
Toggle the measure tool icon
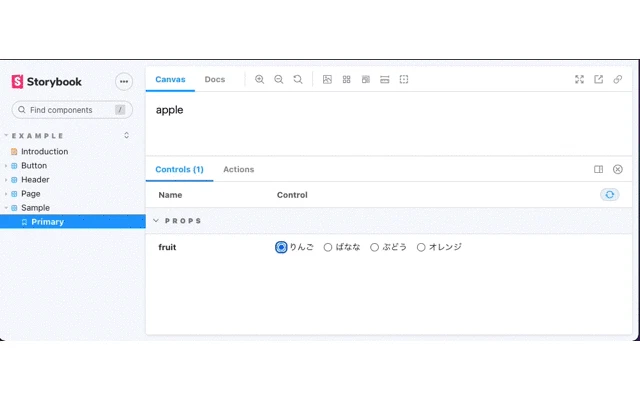tap(384, 80)
